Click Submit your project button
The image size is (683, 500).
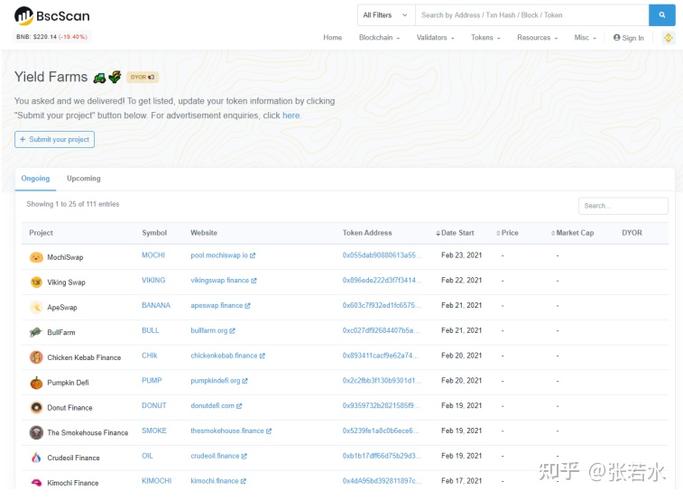pos(55,140)
